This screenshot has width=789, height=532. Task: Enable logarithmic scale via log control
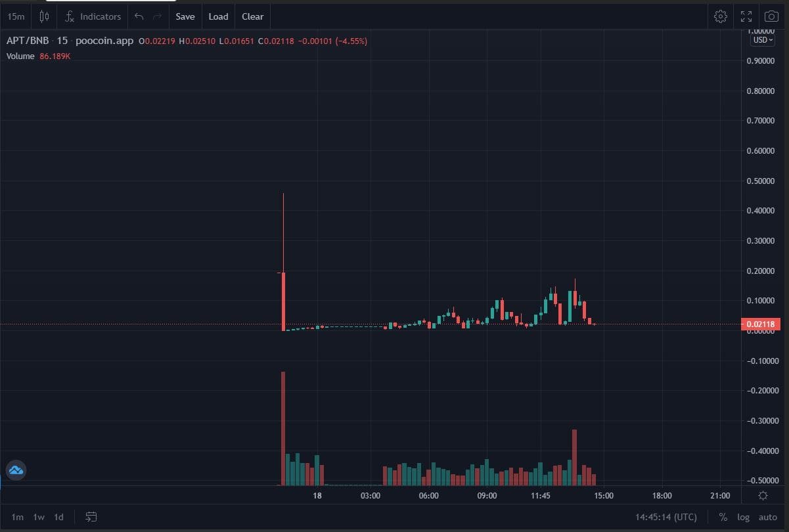pyautogui.click(x=743, y=517)
